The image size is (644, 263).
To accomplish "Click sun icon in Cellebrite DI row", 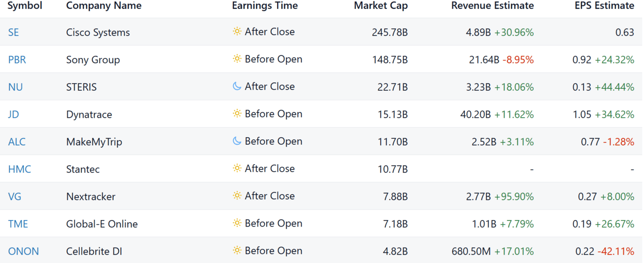I will coord(237,251).
